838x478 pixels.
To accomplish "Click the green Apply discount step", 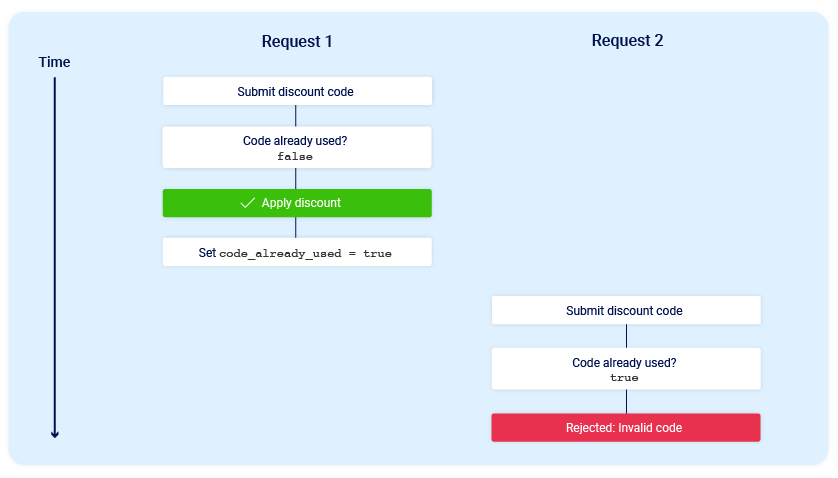I will coord(297,203).
